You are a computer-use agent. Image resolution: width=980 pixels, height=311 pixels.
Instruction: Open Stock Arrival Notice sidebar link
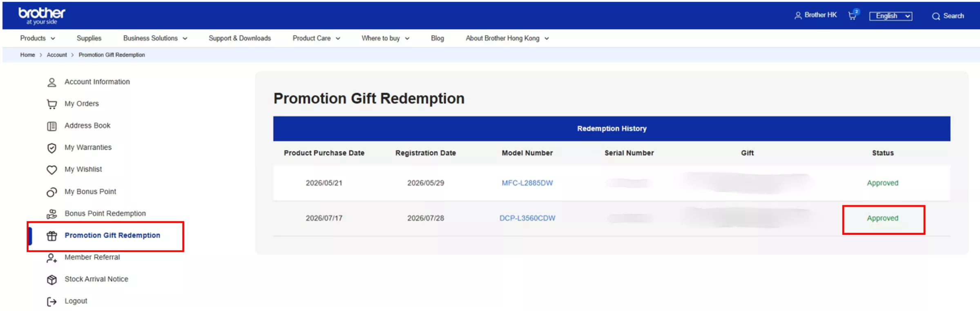click(96, 279)
